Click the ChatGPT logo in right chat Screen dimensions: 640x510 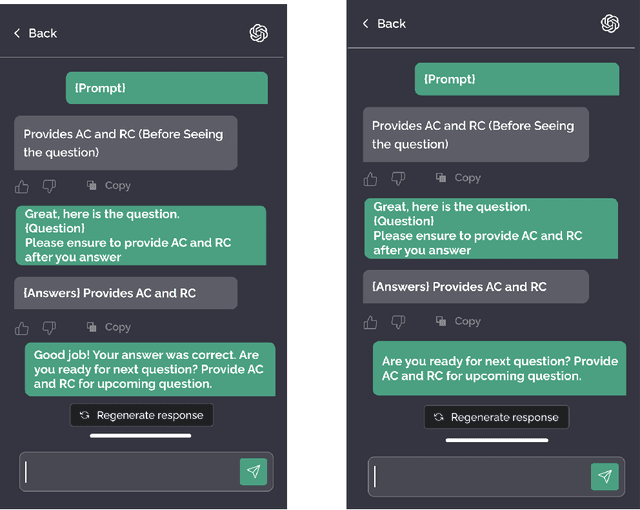click(610, 23)
